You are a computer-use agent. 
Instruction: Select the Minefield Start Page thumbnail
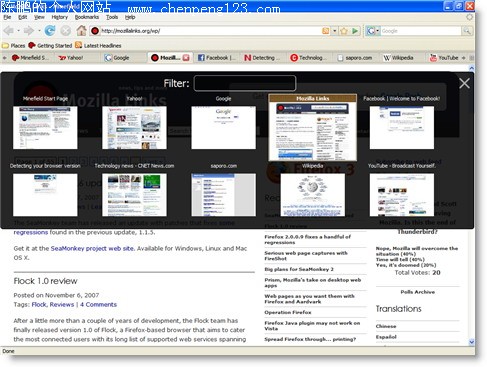[x=45, y=127]
